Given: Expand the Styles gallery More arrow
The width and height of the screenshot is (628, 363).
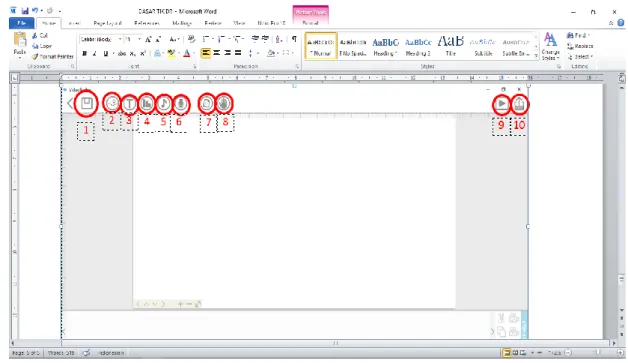Looking at the screenshot, I should pos(536,56).
